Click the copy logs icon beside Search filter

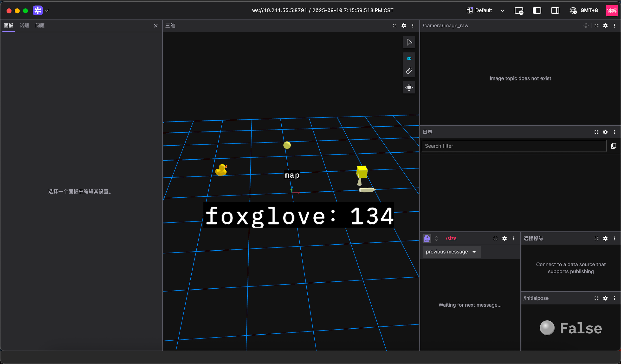614,146
